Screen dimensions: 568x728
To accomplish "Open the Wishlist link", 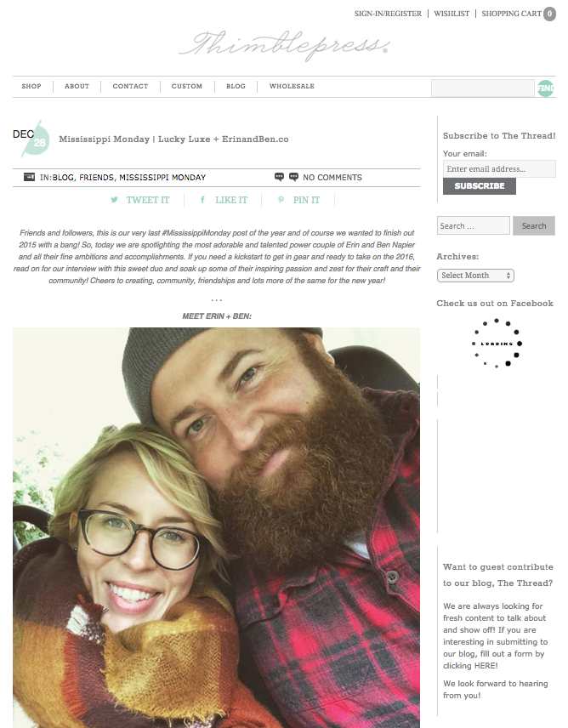I will 452,14.
